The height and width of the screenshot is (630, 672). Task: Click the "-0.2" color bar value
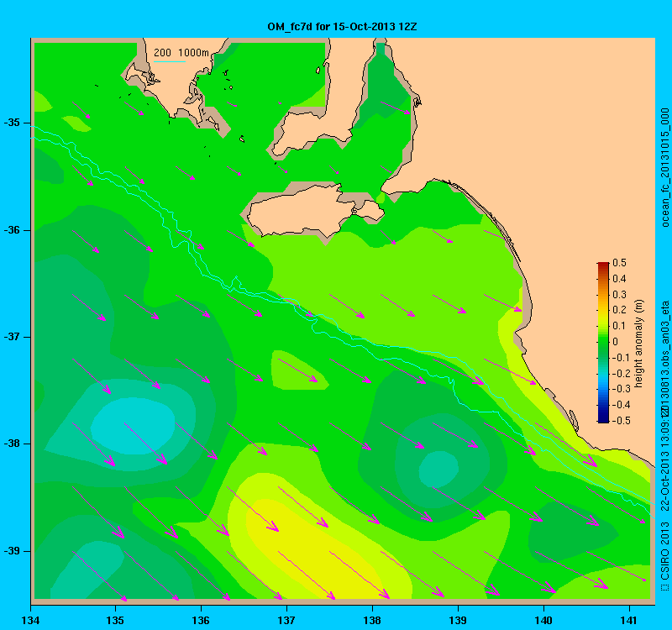(x=621, y=373)
